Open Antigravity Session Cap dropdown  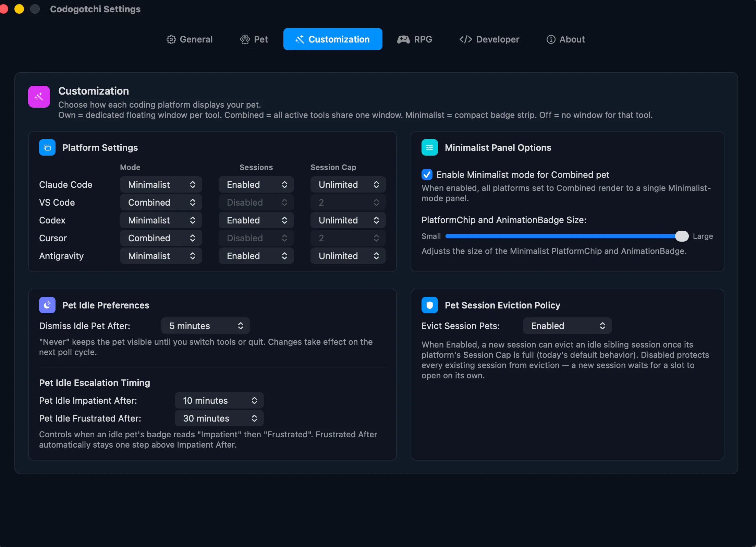tap(348, 256)
